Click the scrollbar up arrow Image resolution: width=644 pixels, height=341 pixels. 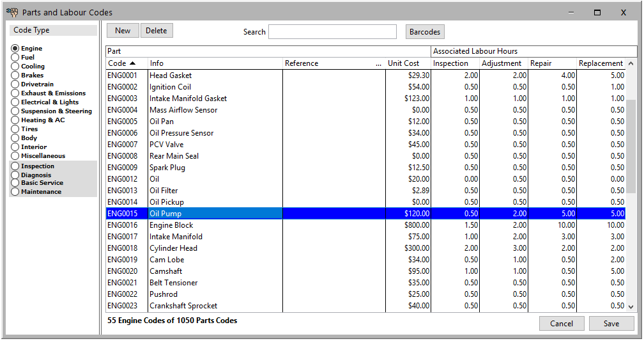pos(631,63)
